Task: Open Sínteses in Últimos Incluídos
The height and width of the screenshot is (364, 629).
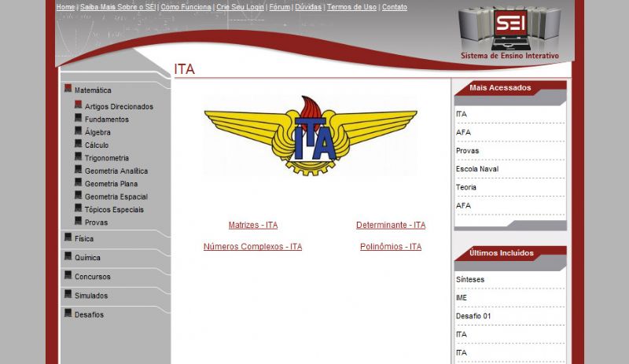Action: pyautogui.click(x=470, y=279)
